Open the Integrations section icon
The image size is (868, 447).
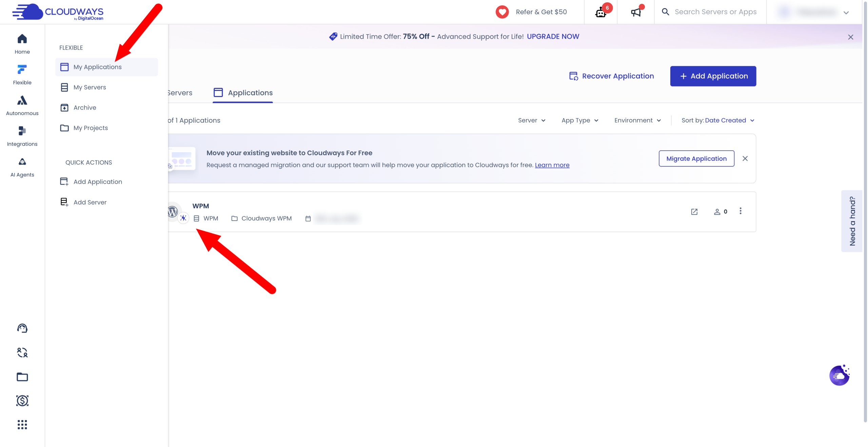22,131
